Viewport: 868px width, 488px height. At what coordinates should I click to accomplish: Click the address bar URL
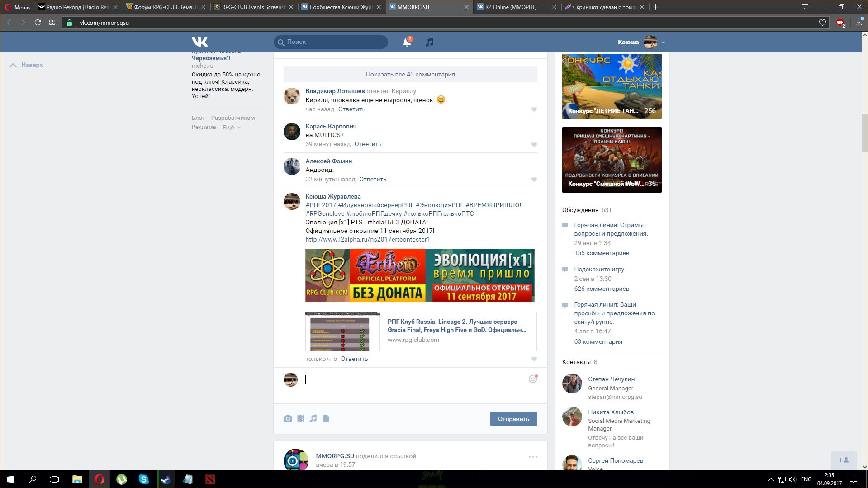tap(104, 23)
